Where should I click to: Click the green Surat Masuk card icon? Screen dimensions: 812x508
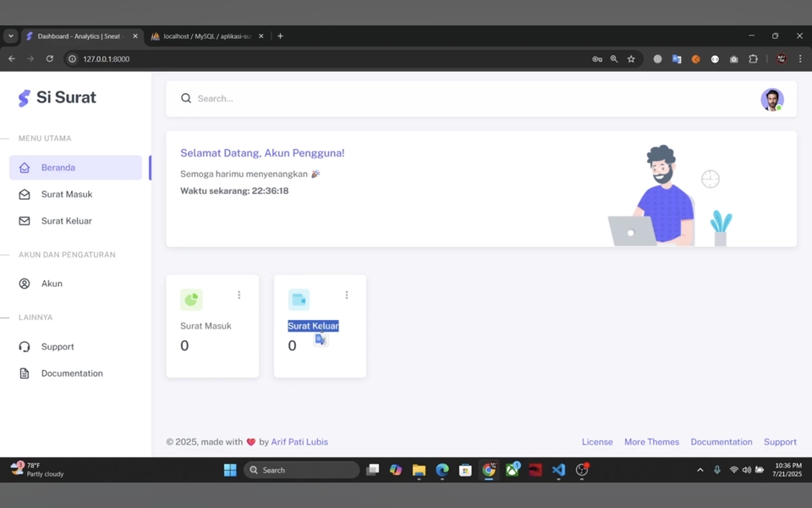(191, 299)
